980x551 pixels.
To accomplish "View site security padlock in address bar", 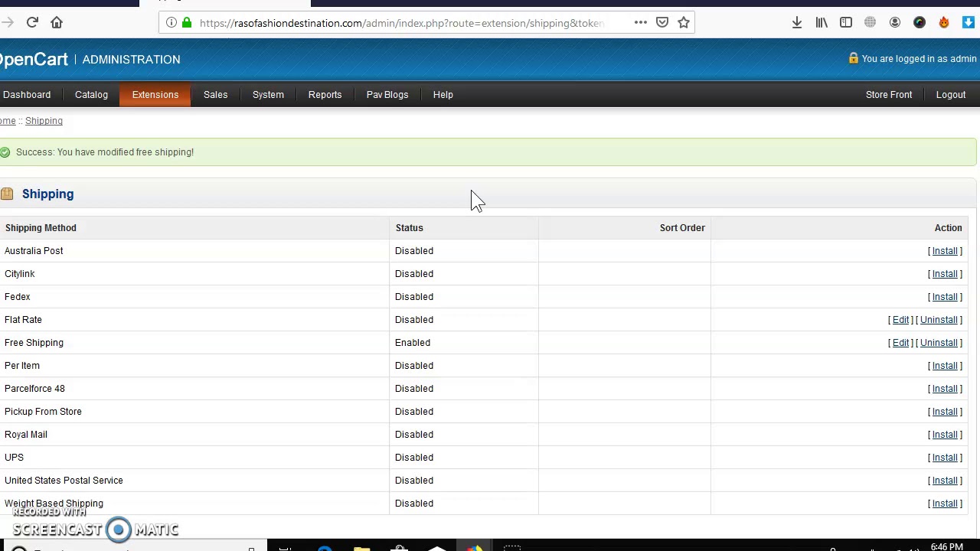I will (187, 23).
